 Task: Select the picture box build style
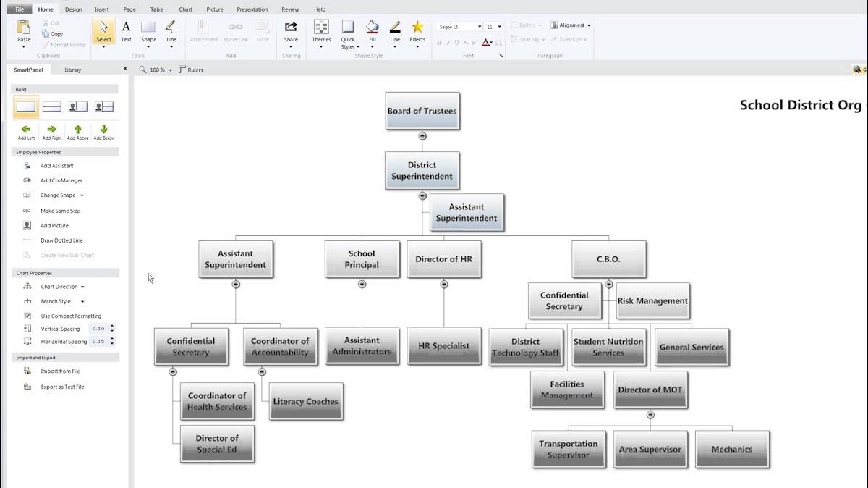pos(77,106)
